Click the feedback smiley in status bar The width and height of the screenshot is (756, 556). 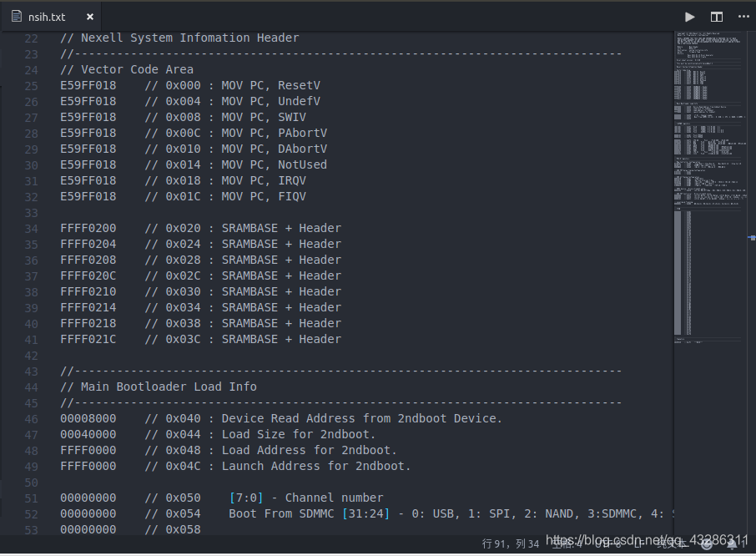pos(707,544)
